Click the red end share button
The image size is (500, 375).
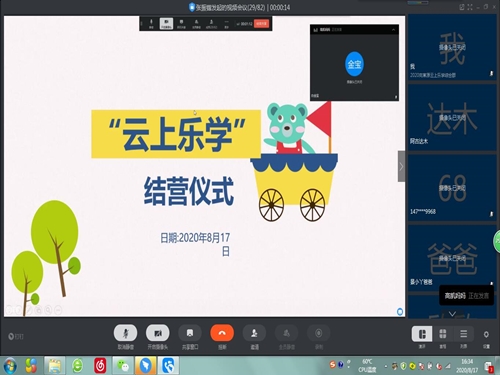pyautogui.click(x=262, y=24)
